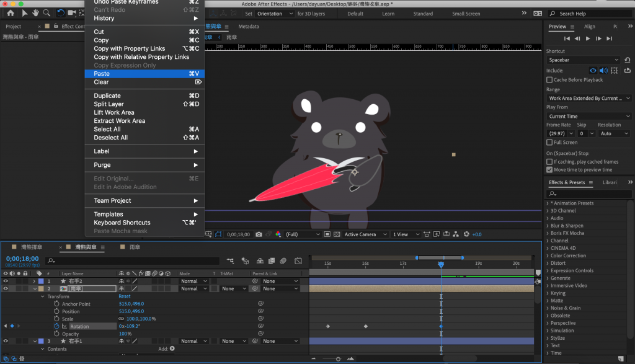Choose Keyboard Shortcuts in Edit menu
This screenshot has width=635, height=364.
144,223
